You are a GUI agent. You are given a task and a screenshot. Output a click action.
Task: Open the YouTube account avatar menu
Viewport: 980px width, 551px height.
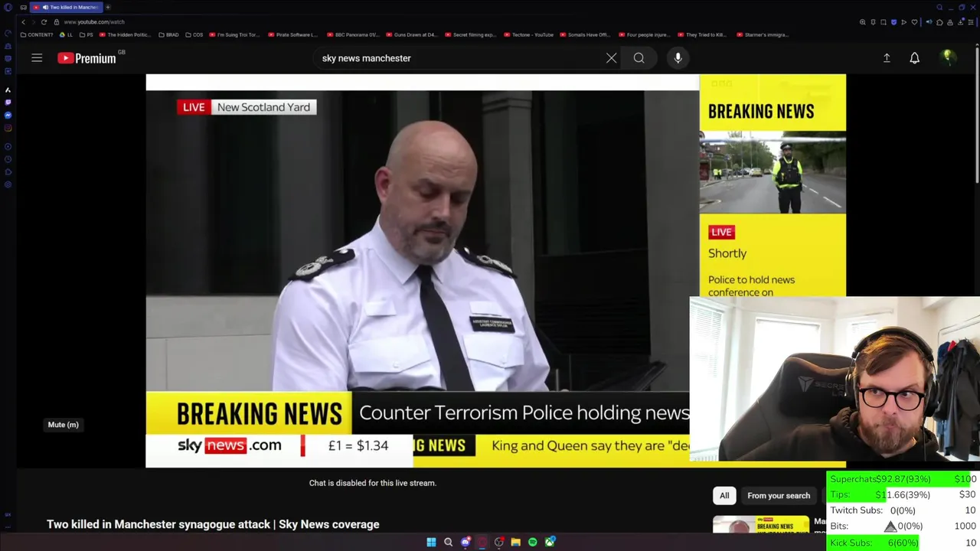947,57
